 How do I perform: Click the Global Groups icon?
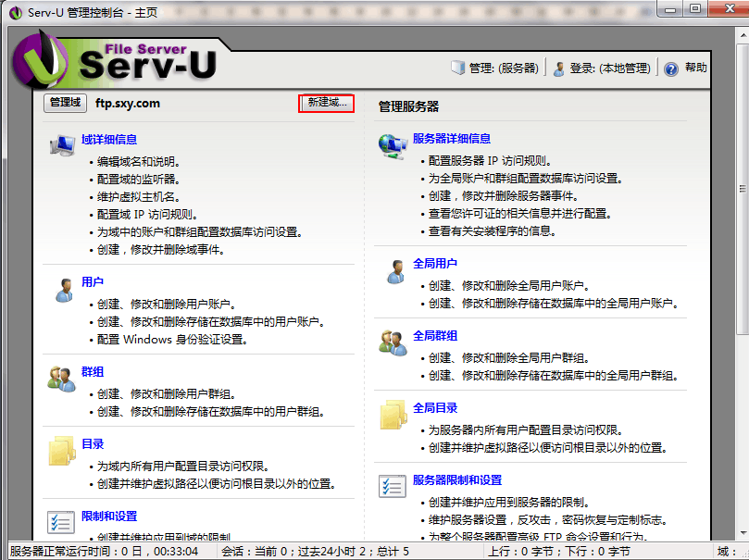tap(393, 342)
